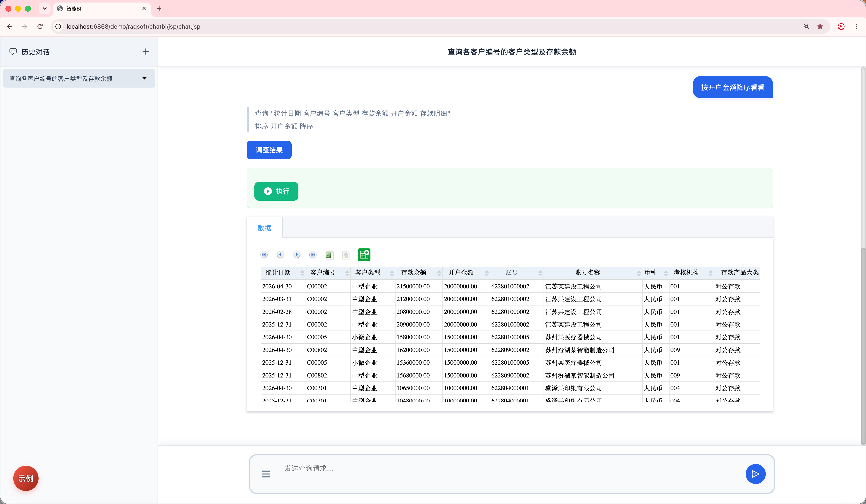The height and width of the screenshot is (504, 866).
Task: Click the green 执行 button
Action: (x=276, y=191)
